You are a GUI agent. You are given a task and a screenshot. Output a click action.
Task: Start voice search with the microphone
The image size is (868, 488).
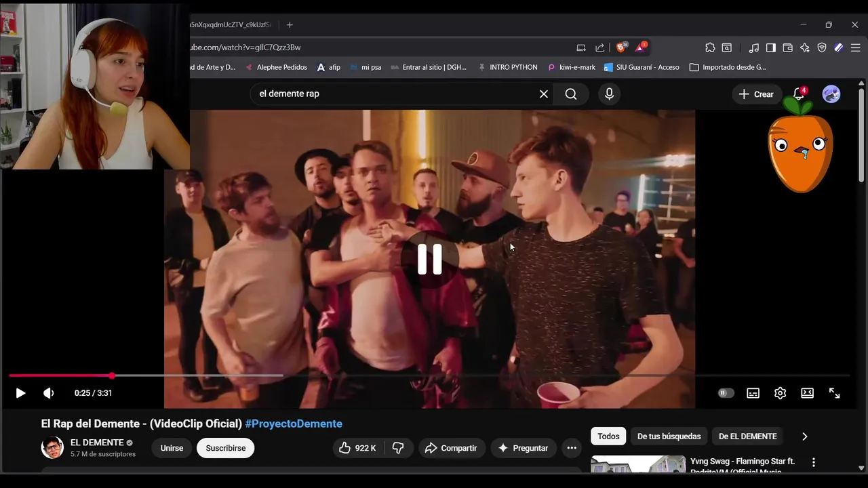click(609, 94)
